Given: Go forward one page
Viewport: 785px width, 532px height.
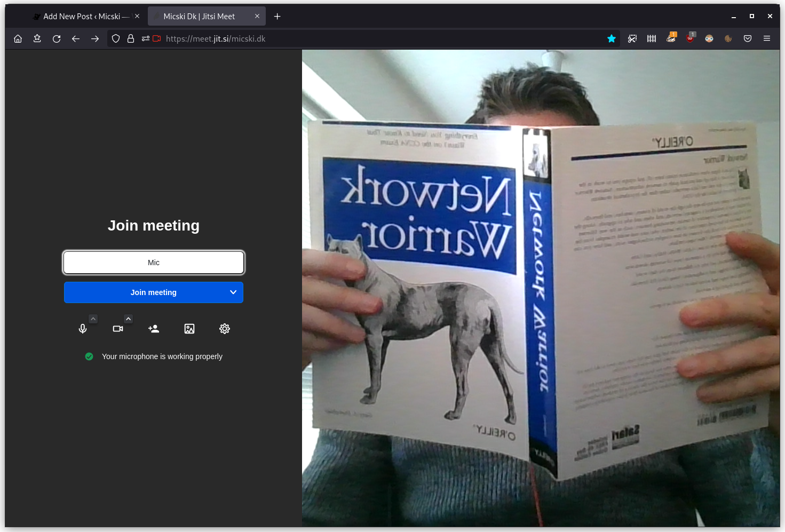Looking at the screenshot, I should (x=95, y=38).
